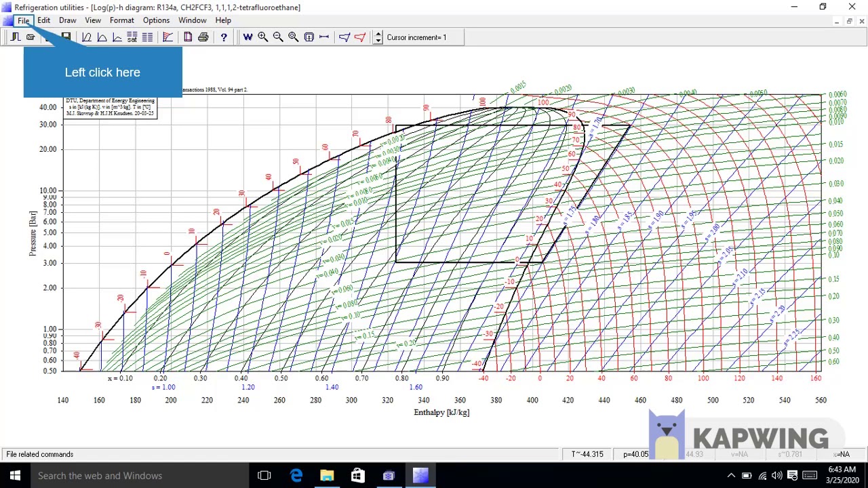This screenshot has height=488, width=868.
Task: Open the Action Center notifications icon
Action: (792, 476)
